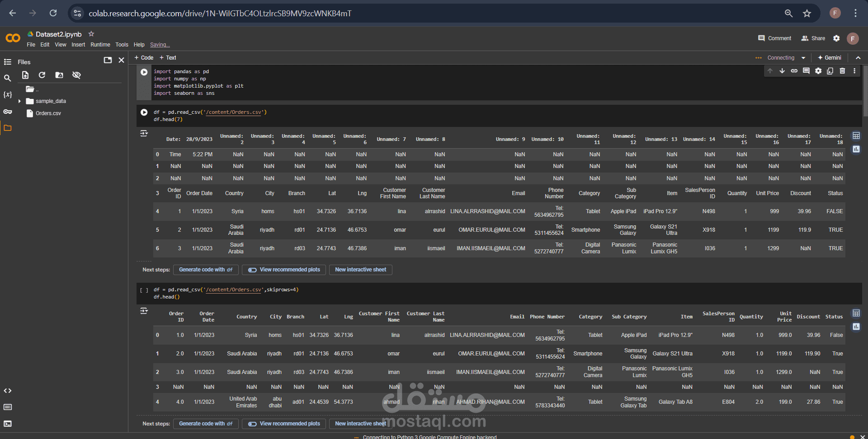Image resolution: width=868 pixels, height=439 pixels.
Task: Delete the selected cell with trash icon
Action: [842, 71]
